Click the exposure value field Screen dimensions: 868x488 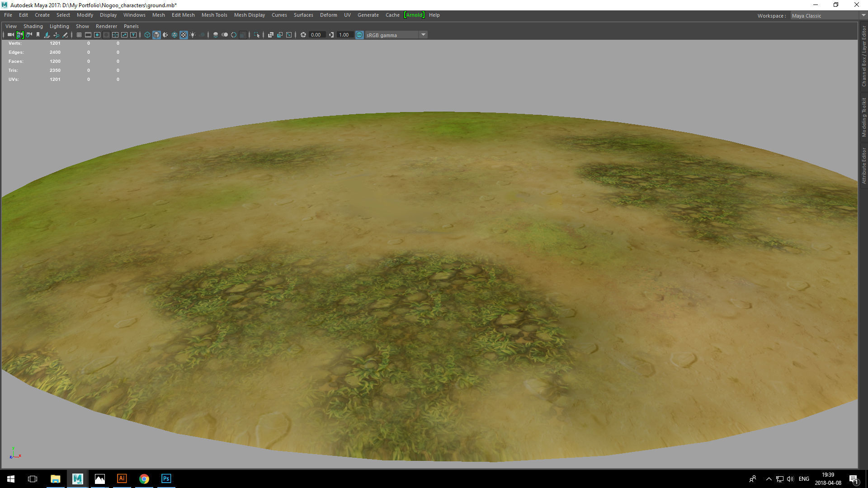(x=316, y=35)
